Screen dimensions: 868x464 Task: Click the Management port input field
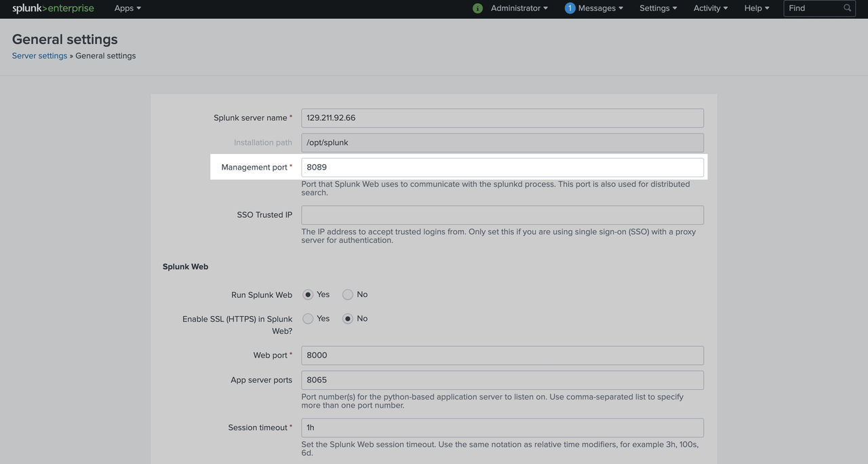502,167
